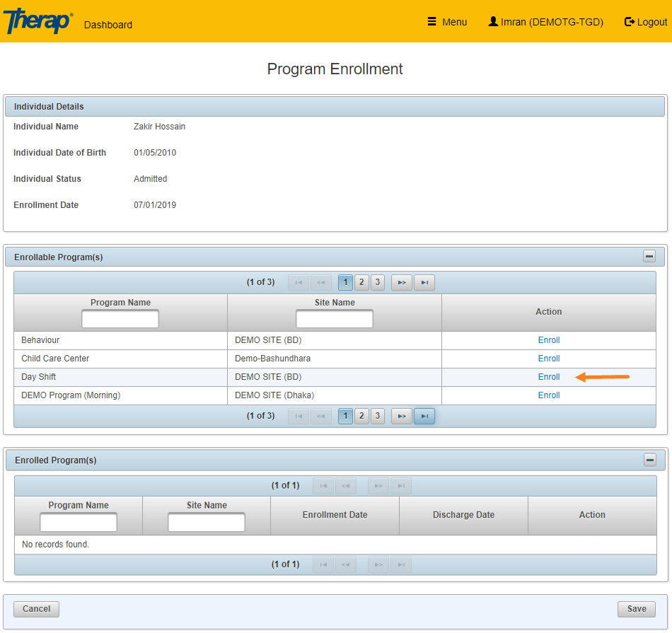
Task: Select page 3 in top Enrollable pager
Action: pyautogui.click(x=378, y=282)
